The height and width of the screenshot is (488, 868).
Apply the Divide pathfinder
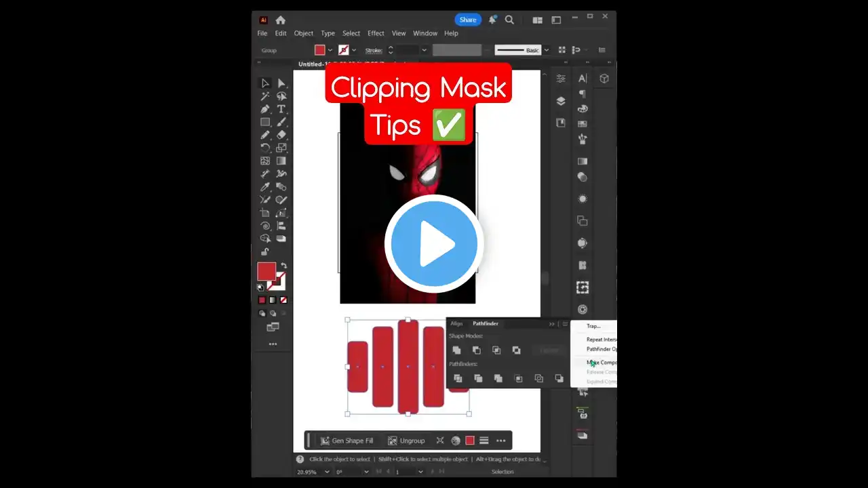458,378
